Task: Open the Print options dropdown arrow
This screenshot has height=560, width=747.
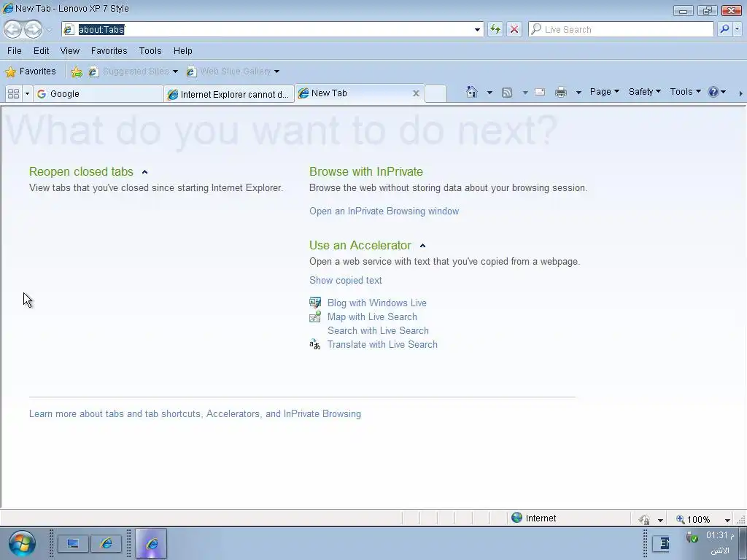Action: coord(578,93)
